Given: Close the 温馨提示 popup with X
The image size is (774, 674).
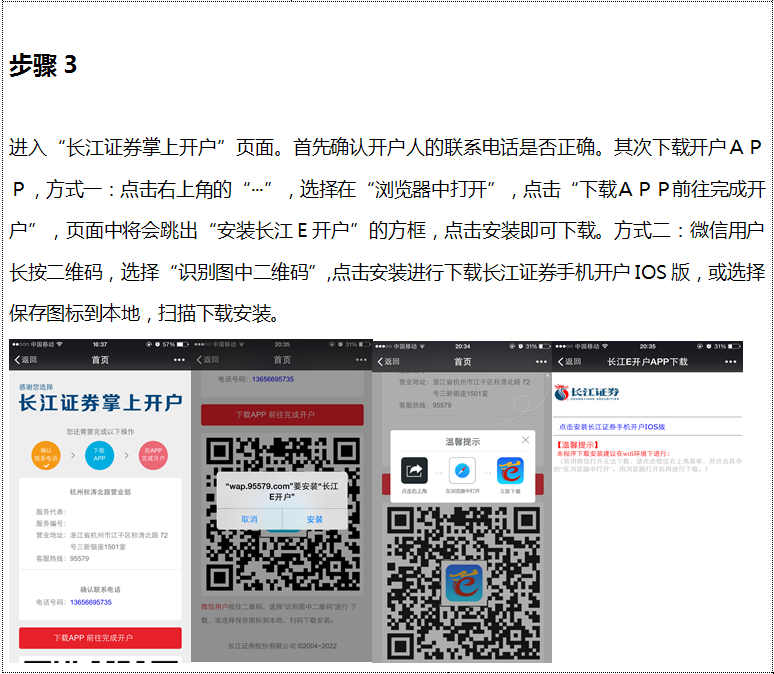Looking at the screenshot, I should 526,439.
